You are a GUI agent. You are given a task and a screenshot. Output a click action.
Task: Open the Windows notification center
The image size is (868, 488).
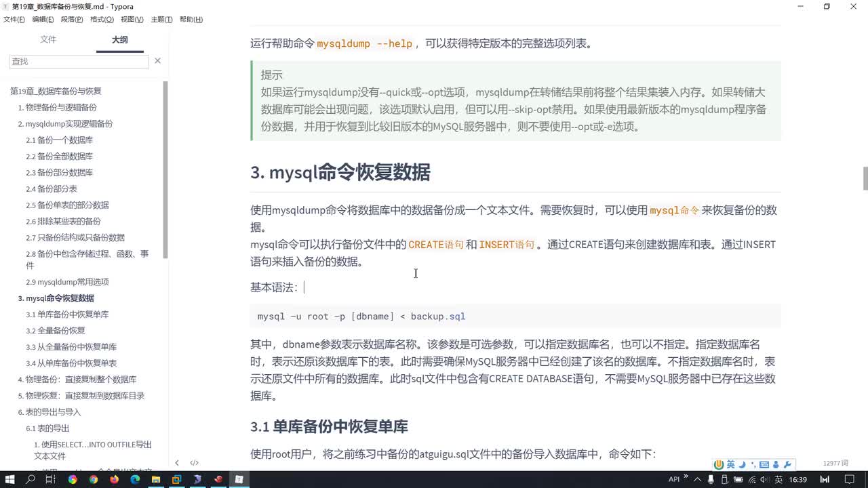(x=849, y=479)
